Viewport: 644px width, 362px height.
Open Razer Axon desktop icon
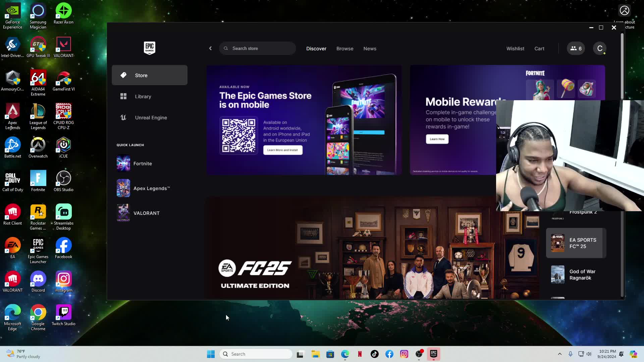pyautogui.click(x=63, y=14)
